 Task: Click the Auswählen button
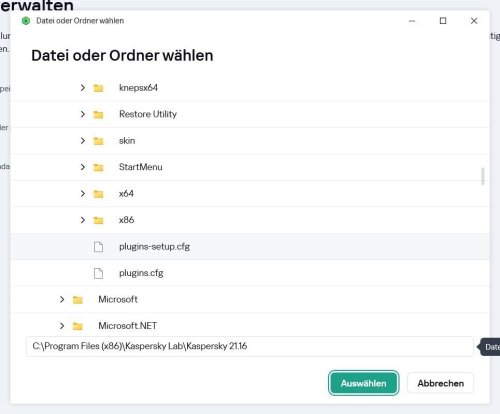pyautogui.click(x=363, y=383)
